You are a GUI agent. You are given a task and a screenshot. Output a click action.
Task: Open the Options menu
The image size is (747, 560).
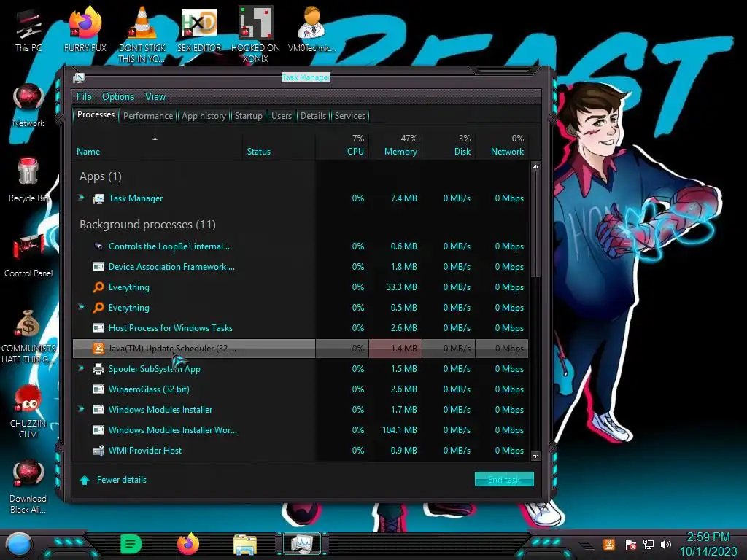118,97
